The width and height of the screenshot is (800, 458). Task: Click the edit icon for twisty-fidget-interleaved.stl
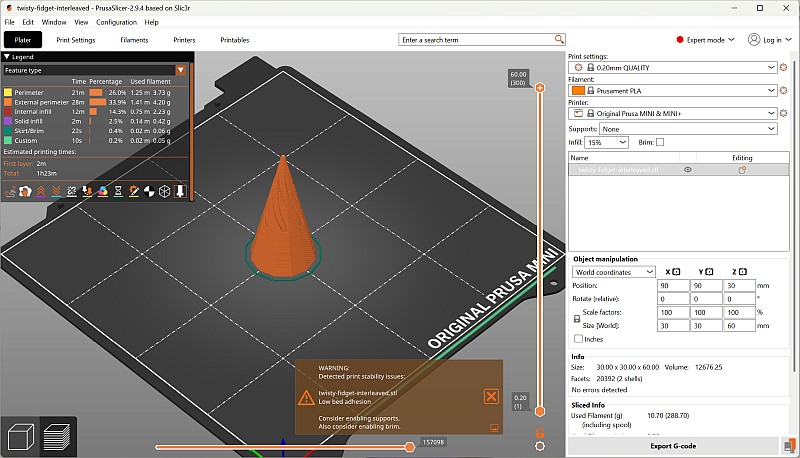click(742, 171)
